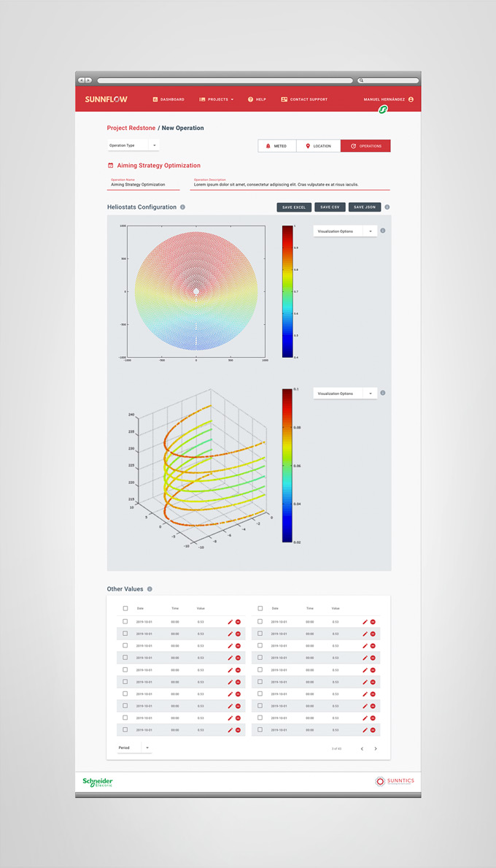The width and height of the screenshot is (496, 868).
Task: Open the Projects menu in the navbar
Action: pyautogui.click(x=217, y=99)
